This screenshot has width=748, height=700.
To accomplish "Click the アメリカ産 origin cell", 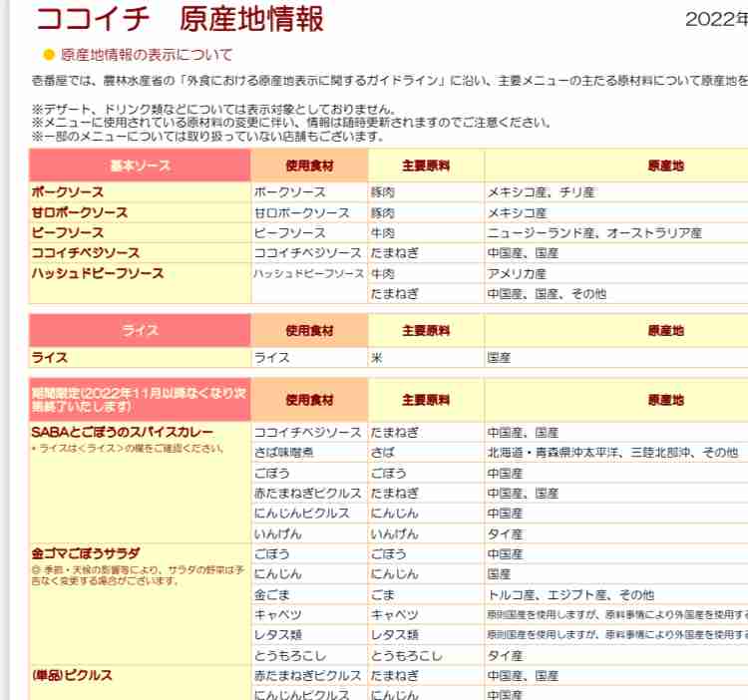I will (x=517, y=273).
